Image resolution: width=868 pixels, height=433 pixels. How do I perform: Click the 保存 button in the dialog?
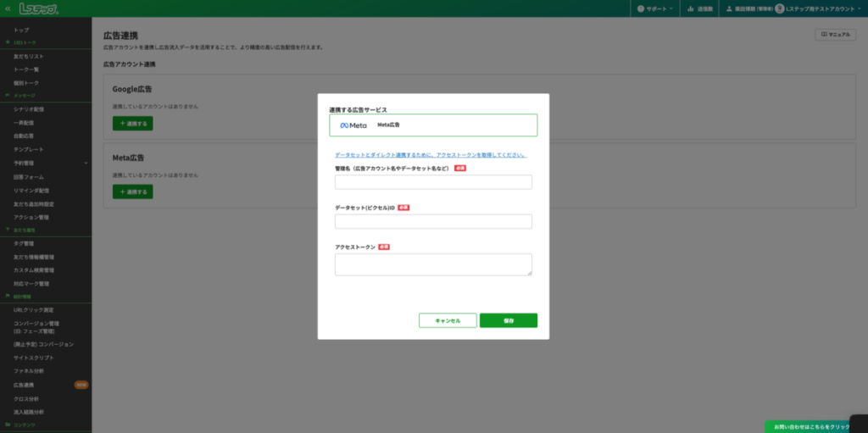508,320
